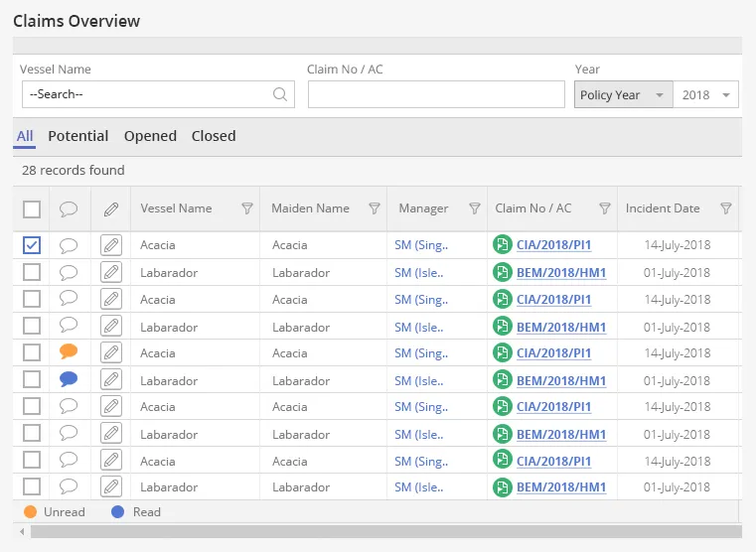Click the comment bubble icon in table header
This screenshot has height=552, width=756.
(69, 209)
